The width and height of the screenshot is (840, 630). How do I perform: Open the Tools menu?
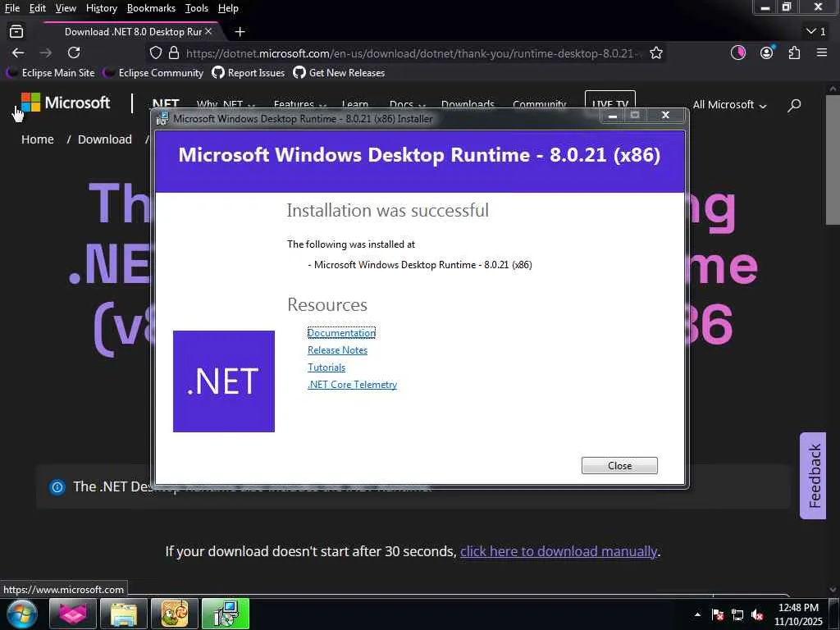coord(197,8)
